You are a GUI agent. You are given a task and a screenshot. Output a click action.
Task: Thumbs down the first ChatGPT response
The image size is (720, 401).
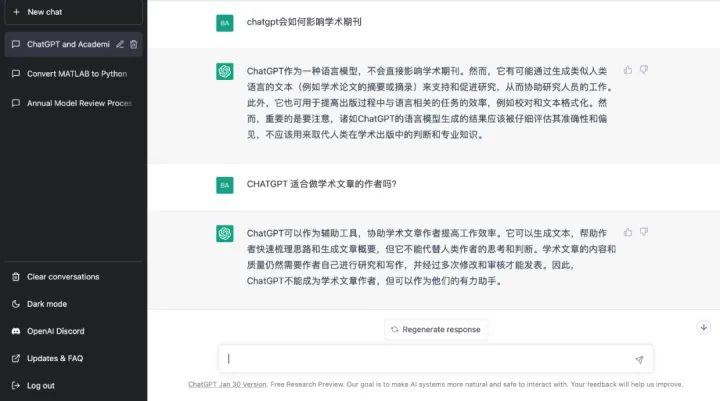point(644,70)
